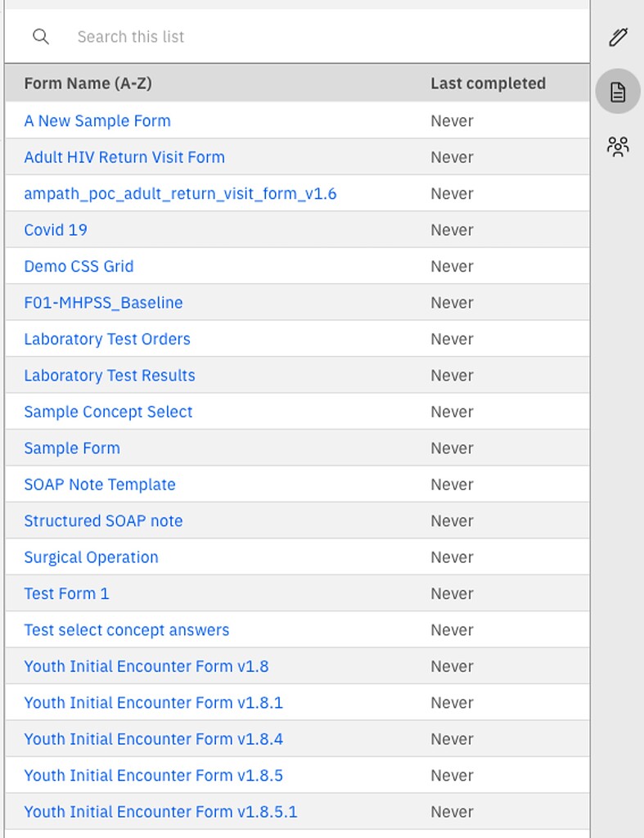The height and width of the screenshot is (838, 644).
Task: Sort by Form Name (A-Z) header
Action: pos(88,83)
